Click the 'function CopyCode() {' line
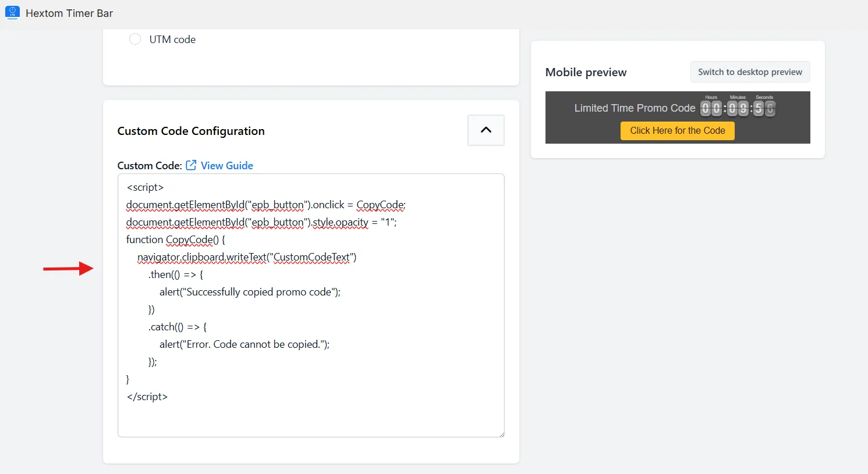This screenshot has width=868, height=474. (x=176, y=240)
